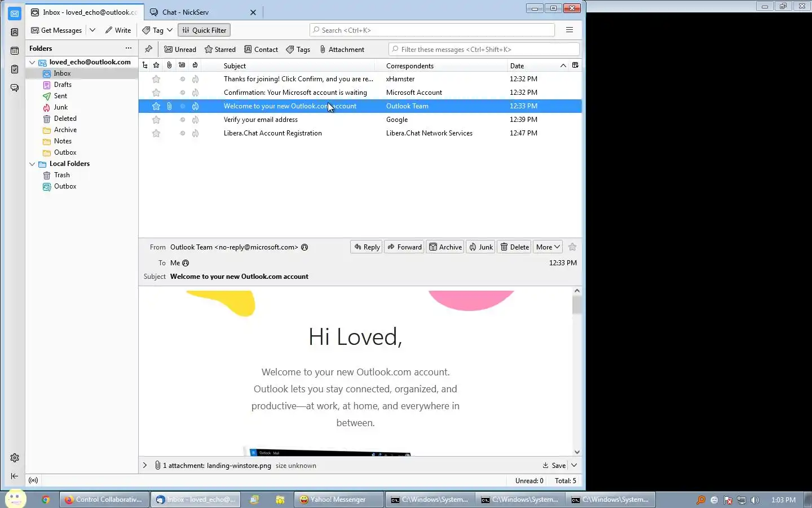Viewport: 812px width, 508px height.
Task: Click the Filter these messages field
Action: click(484, 50)
